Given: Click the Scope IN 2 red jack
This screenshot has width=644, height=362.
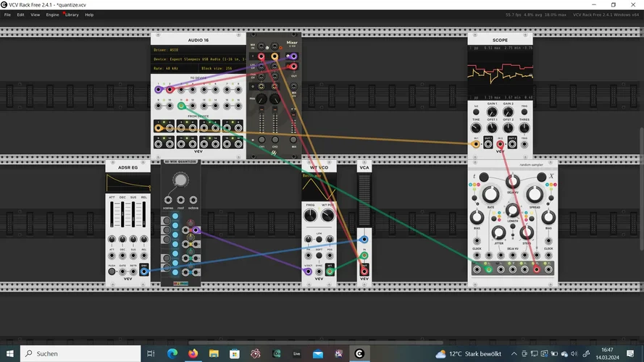Looking at the screenshot, I should pyautogui.click(x=500, y=144).
